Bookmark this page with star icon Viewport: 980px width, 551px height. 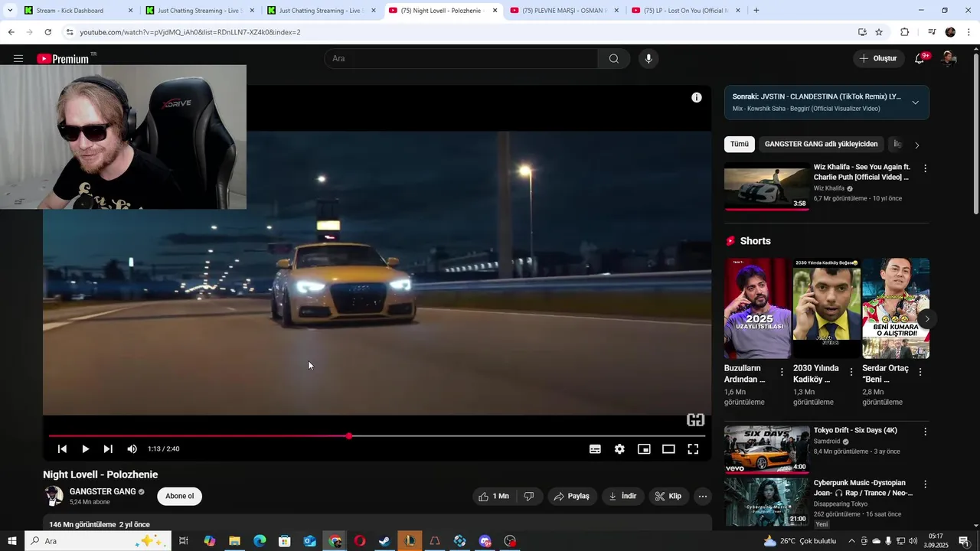879,32
